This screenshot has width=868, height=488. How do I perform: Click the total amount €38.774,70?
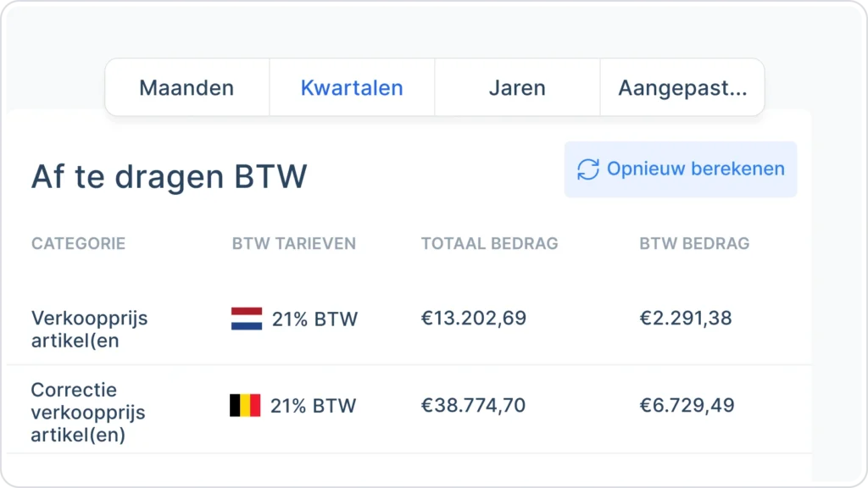click(x=473, y=405)
